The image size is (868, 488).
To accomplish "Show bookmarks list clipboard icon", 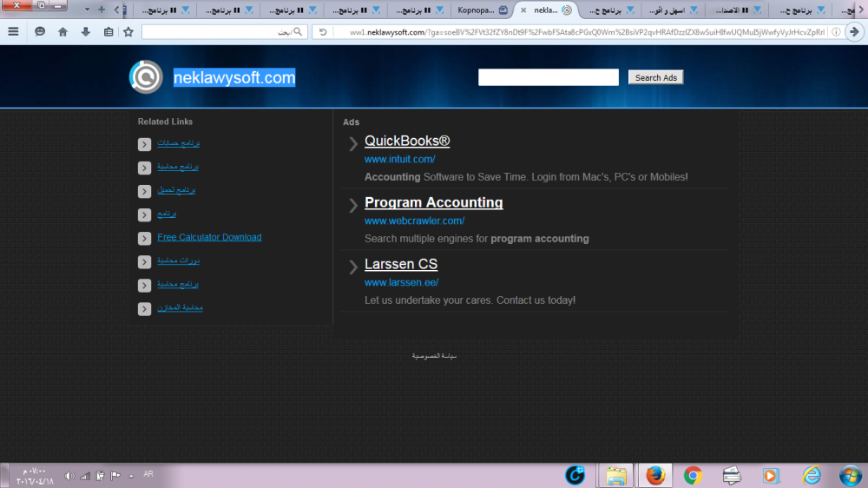I will tap(108, 32).
